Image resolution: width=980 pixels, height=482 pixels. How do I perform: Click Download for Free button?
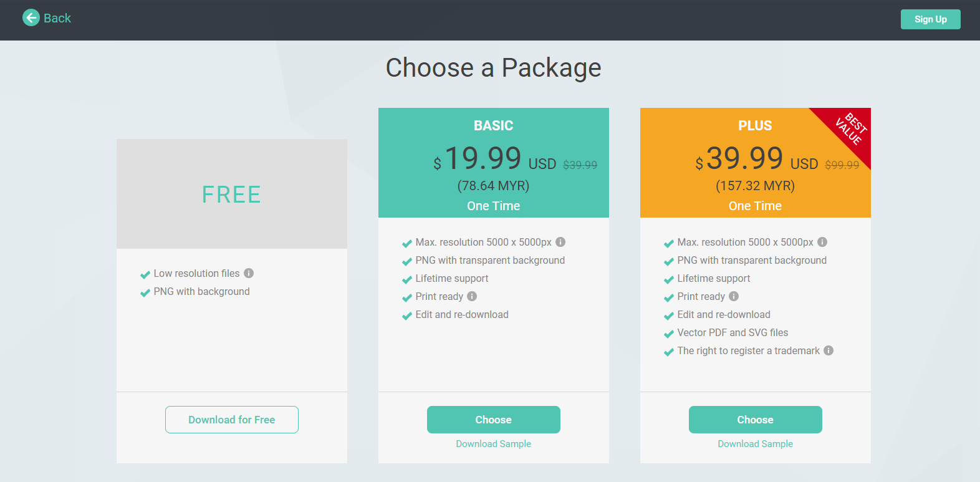231,420
